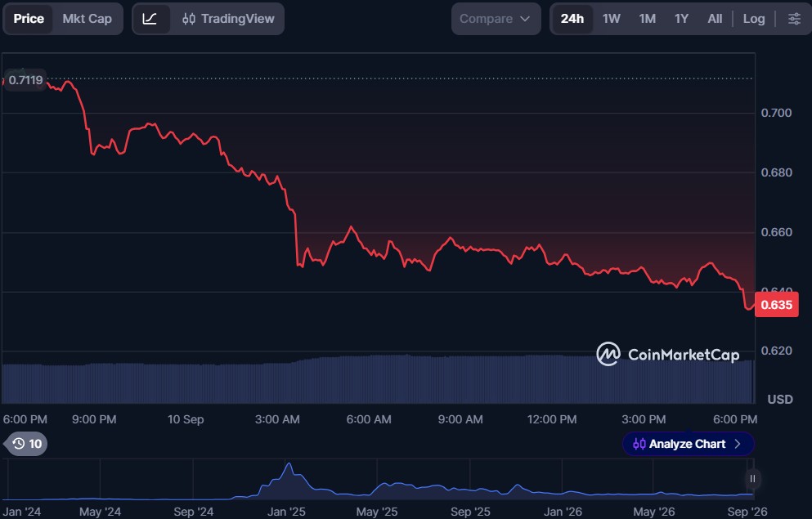Viewport: 812px width, 519px height.
Task: Click the history clock icon badge
Action: point(26,444)
